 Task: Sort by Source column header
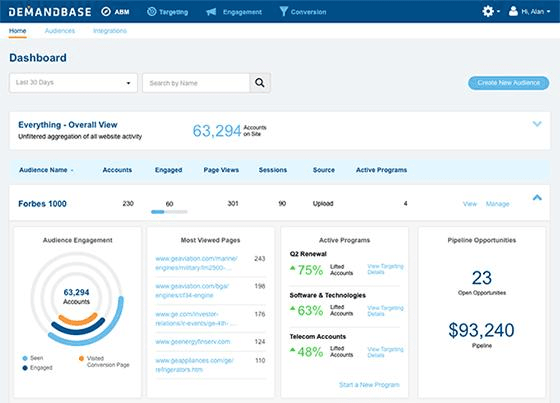click(x=324, y=170)
